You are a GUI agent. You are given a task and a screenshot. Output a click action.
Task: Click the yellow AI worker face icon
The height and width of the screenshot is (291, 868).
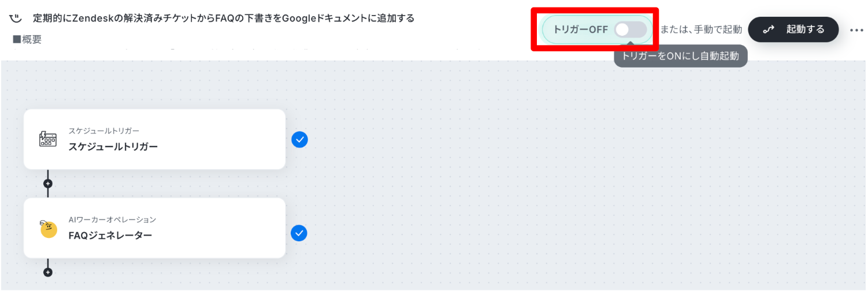[48, 229]
